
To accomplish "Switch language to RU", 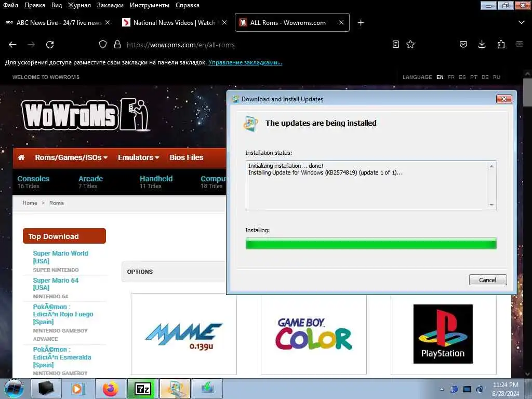I will [x=496, y=77].
